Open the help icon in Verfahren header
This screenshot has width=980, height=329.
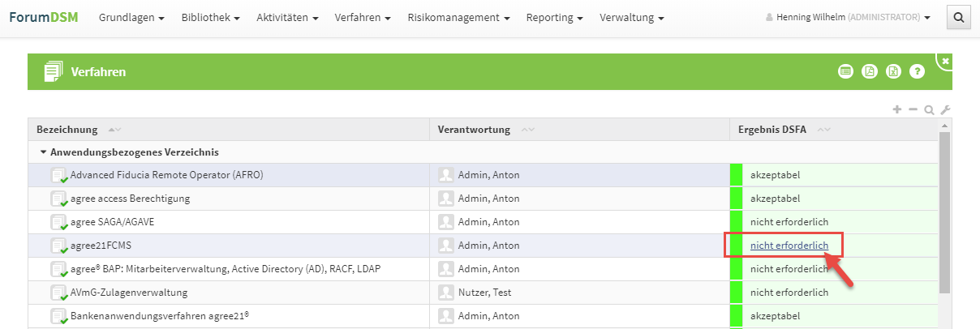[917, 71]
